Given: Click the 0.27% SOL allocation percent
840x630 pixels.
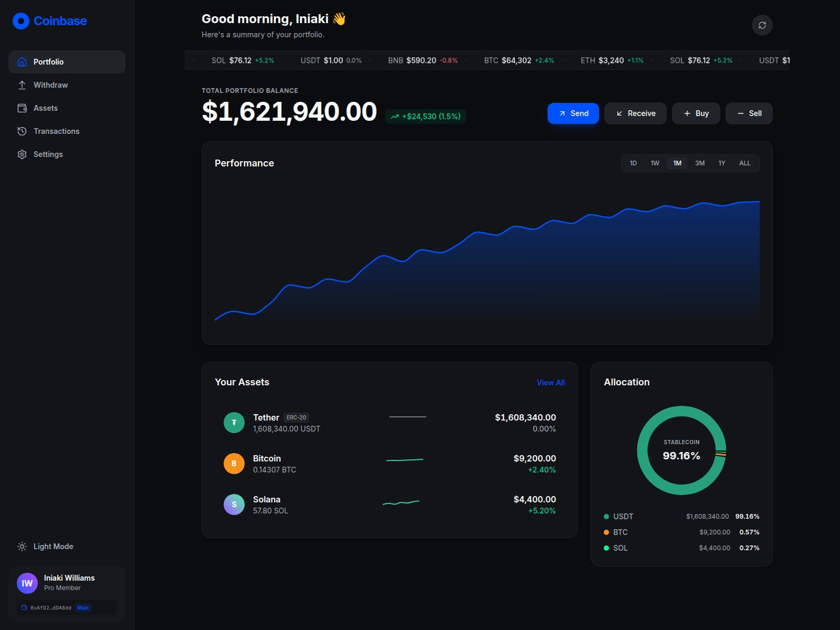Looking at the screenshot, I should [749, 548].
